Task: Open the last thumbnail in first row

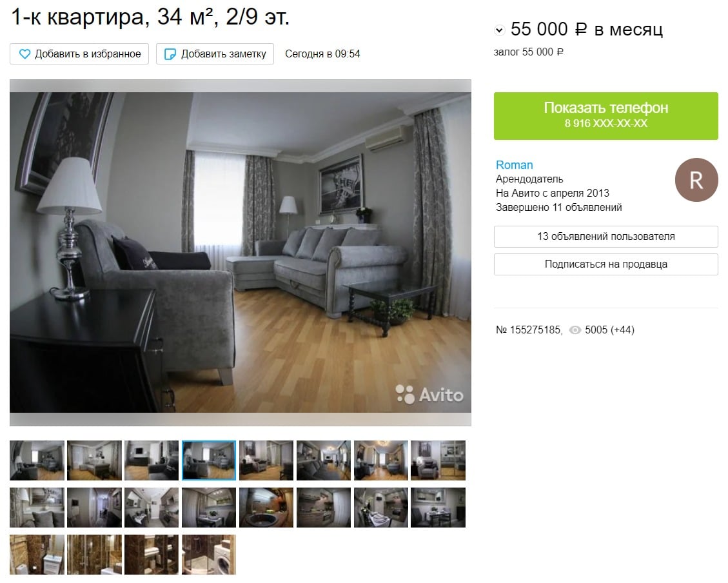Action: coord(438,460)
